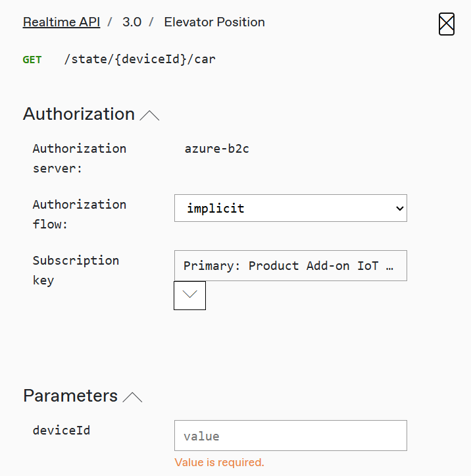The width and height of the screenshot is (471, 476).
Task: Close the Elevator Position panel
Action: pyautogui.click(x=446, y=24)
